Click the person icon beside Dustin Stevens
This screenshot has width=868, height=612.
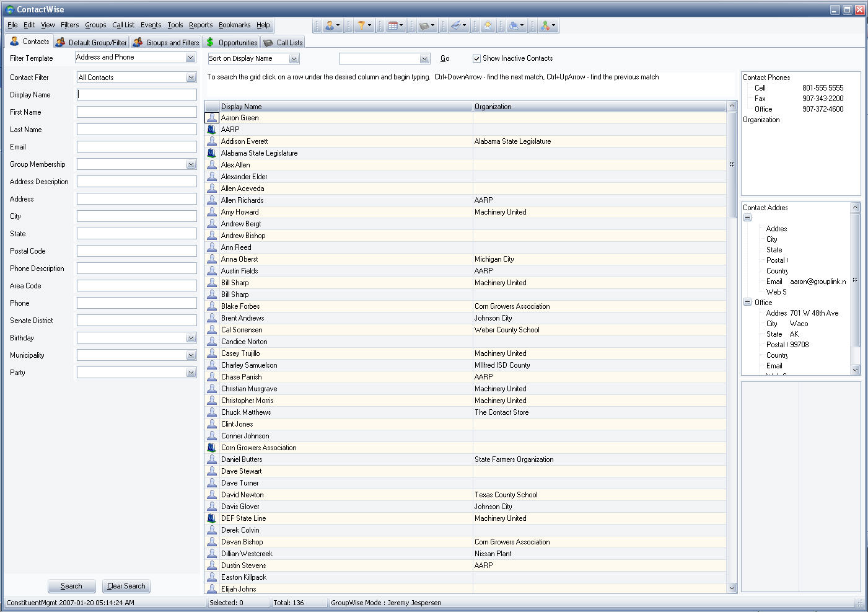tap(212, 565)
